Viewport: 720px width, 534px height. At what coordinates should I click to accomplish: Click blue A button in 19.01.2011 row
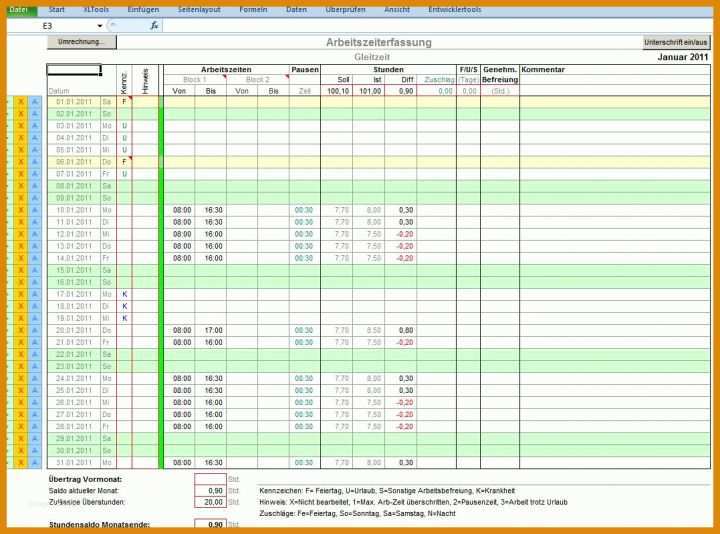pyautogui.click(x=35, y=318)
